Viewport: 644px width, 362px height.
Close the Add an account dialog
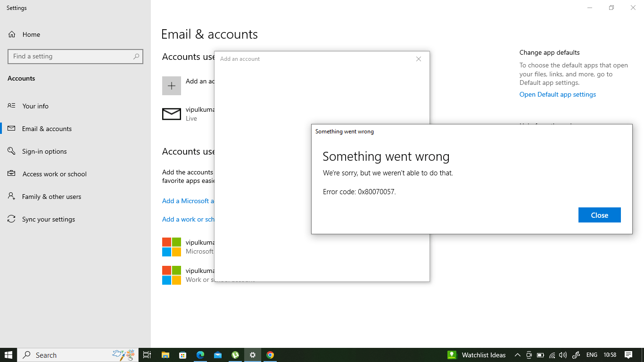[x=419, y=59]
